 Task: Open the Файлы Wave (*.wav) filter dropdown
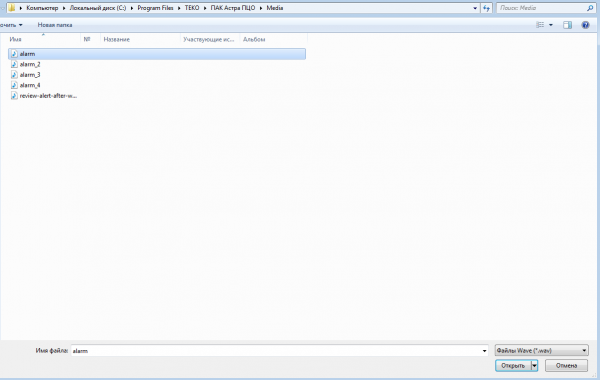click(x=541, y=350)
